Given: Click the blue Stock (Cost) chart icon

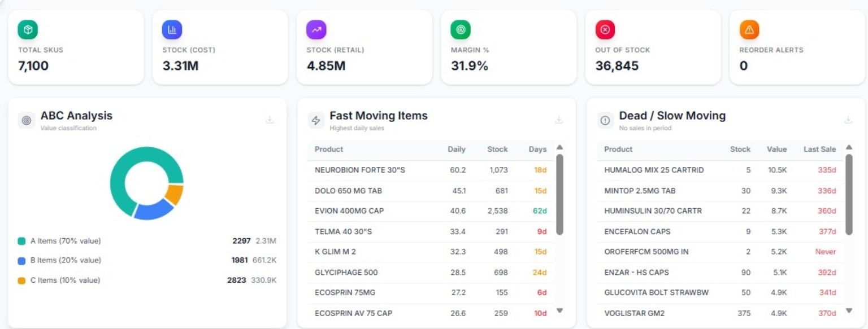Looking at the screenshot, I should (x=172, y=29).
